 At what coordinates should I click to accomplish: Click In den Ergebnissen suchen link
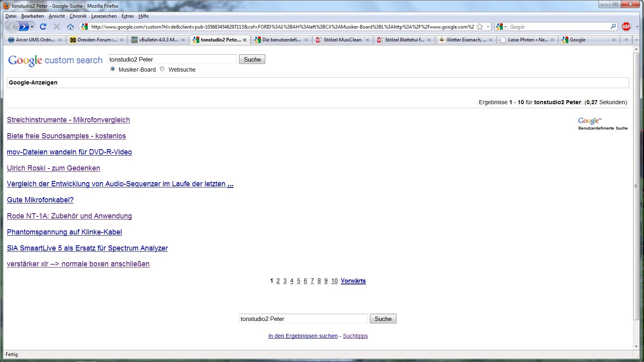click(x=303, y=336)
